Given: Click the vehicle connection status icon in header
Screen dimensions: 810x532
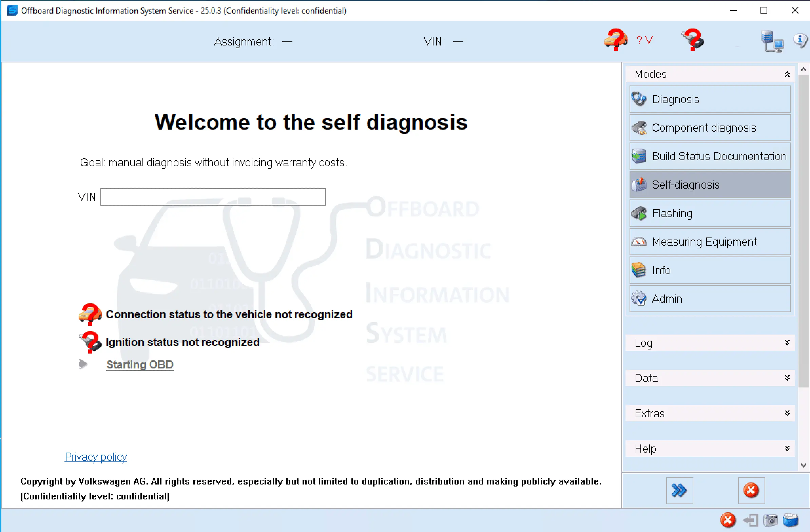Looking at the screenshot, I should pyautogui.click(x=616, y=40).
